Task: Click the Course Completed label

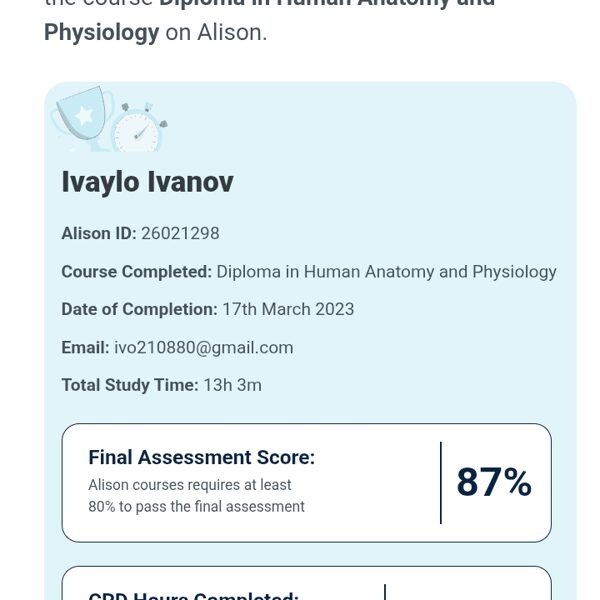Action: (x=136, y=272)
